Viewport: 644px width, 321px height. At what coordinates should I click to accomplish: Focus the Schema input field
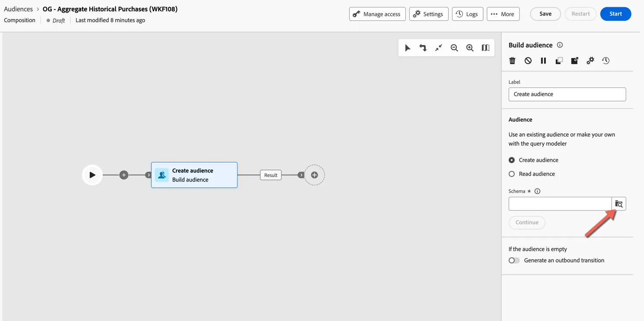(560, 204)
